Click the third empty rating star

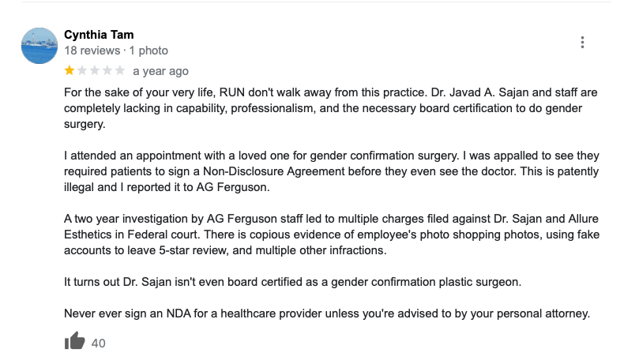pyautogui.click(x=94, y=71)
